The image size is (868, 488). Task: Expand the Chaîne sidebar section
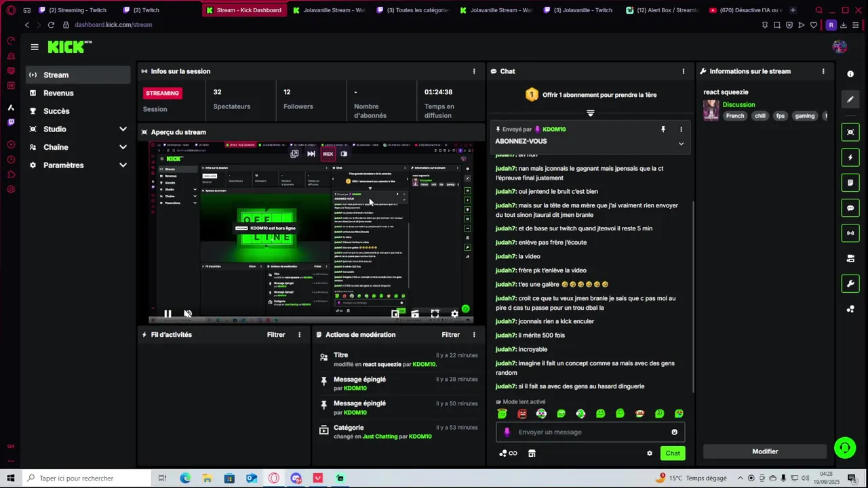click(x=78, y=147)
